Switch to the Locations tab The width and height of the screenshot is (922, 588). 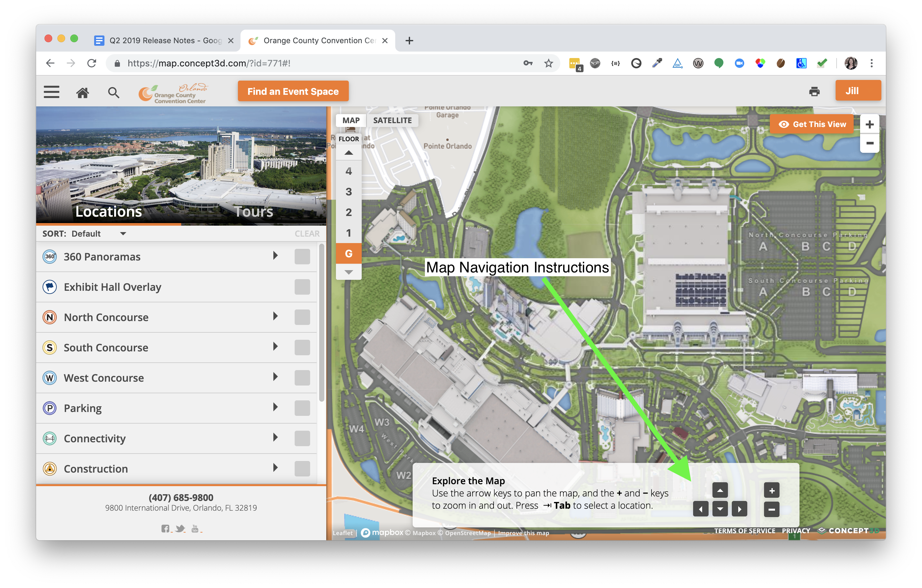(x=109, y=211)
